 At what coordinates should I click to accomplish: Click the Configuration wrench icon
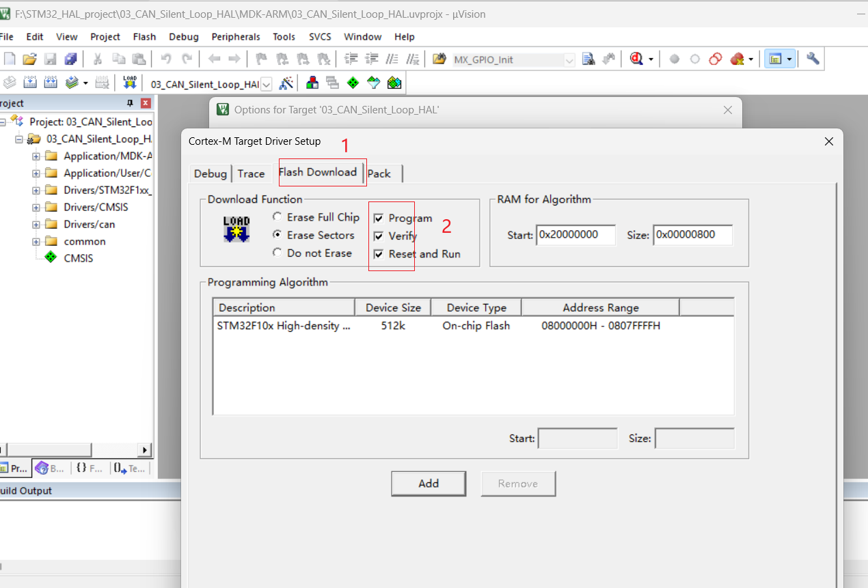click(x=813, y=59)
